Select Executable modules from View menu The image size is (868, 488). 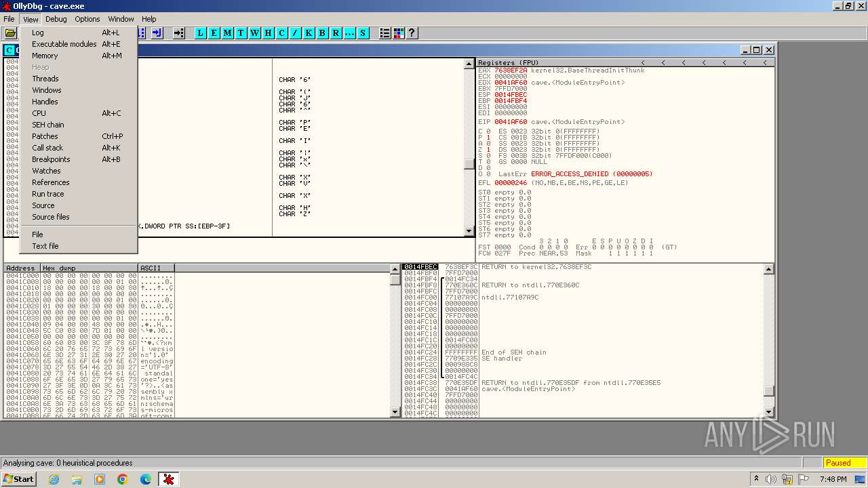pyautogui.click(x=79, y=44)
